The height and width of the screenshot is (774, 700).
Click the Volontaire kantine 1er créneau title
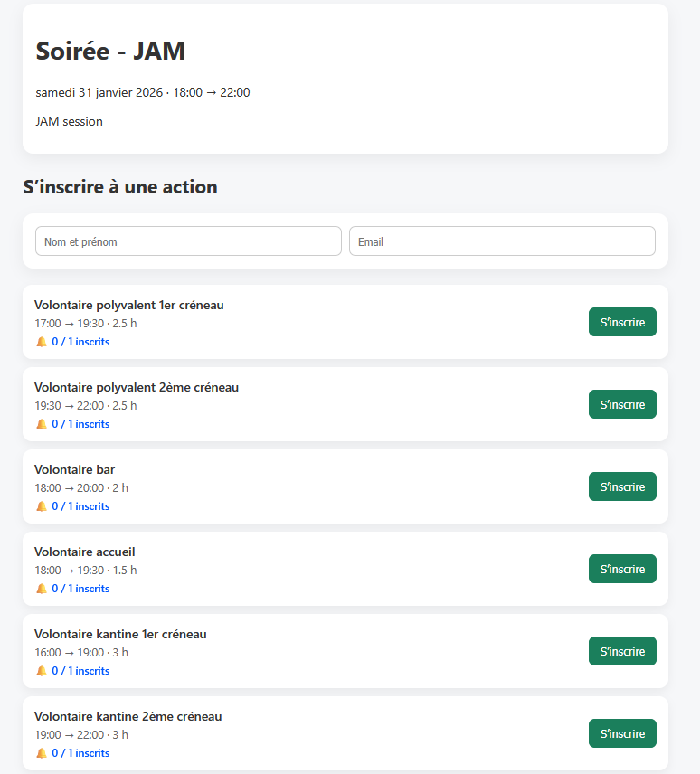coord(120,634)
